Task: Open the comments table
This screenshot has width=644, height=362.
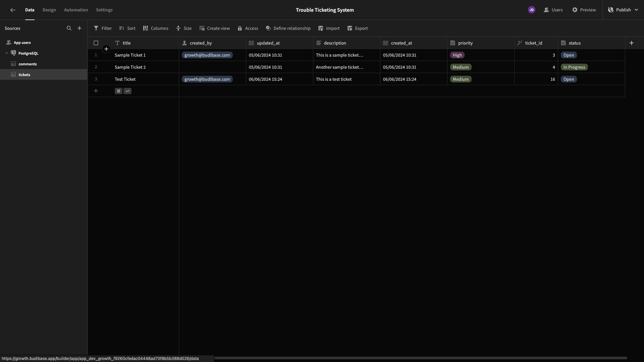Action: click(x=28, y=64)
